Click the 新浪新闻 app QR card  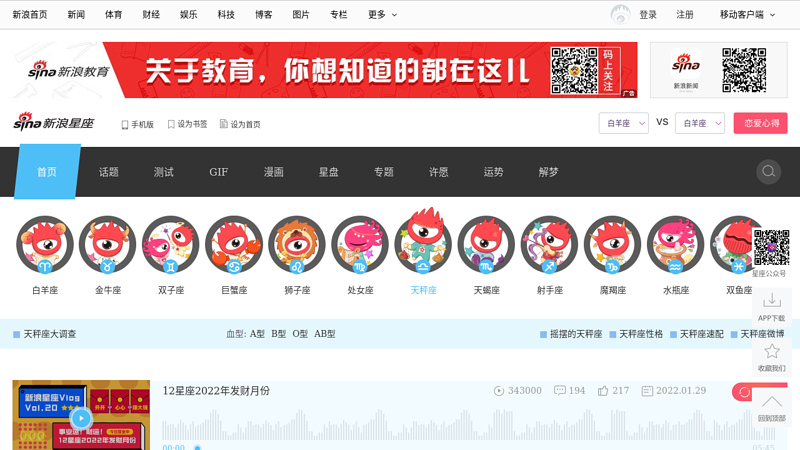[x=718, y=70]
